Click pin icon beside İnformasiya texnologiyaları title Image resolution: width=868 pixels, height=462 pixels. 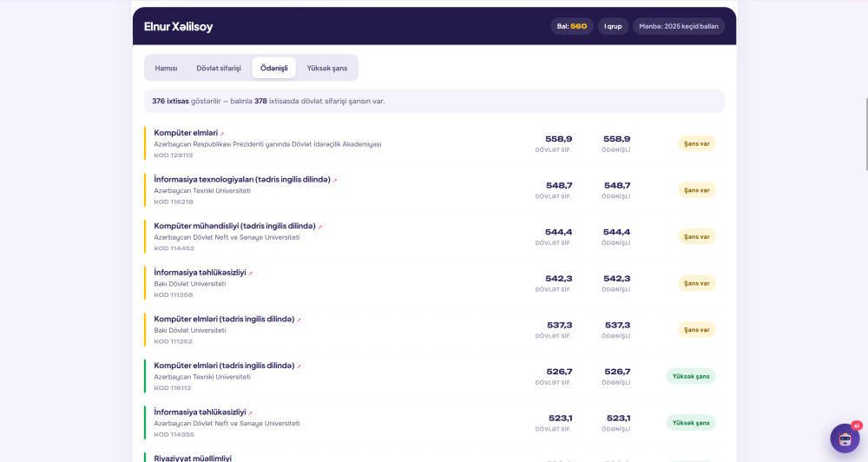335,180
